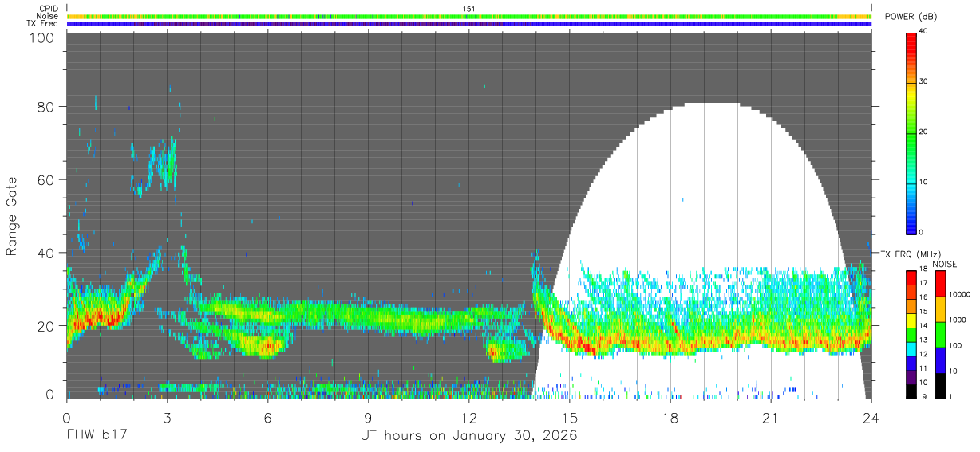Click x-axis tick label '3'

click(x=168, y=418)
